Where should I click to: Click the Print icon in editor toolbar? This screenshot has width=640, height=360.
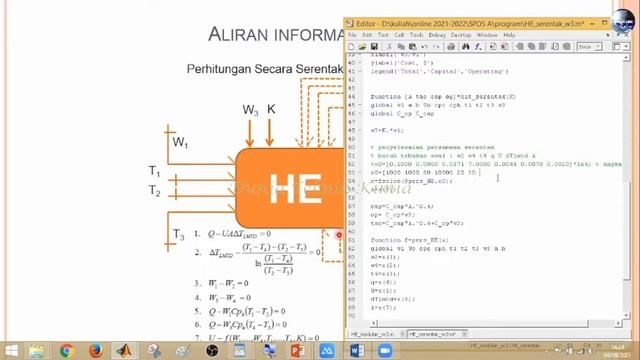click(x=451, y=47)
